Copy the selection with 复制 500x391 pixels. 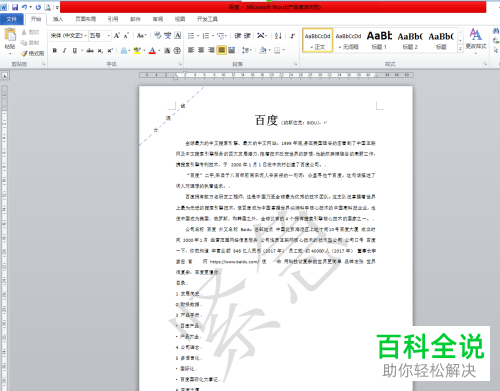tap(30, 43)
